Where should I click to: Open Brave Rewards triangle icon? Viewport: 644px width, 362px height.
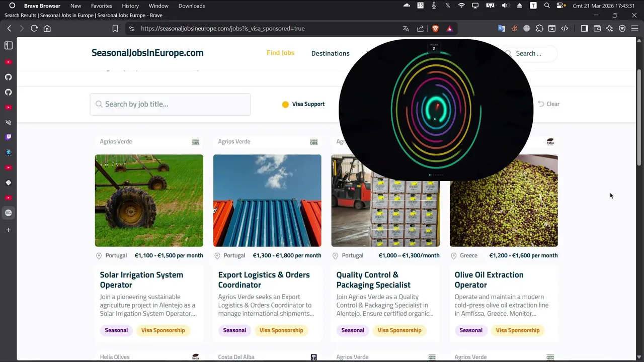tap(449, 29)
